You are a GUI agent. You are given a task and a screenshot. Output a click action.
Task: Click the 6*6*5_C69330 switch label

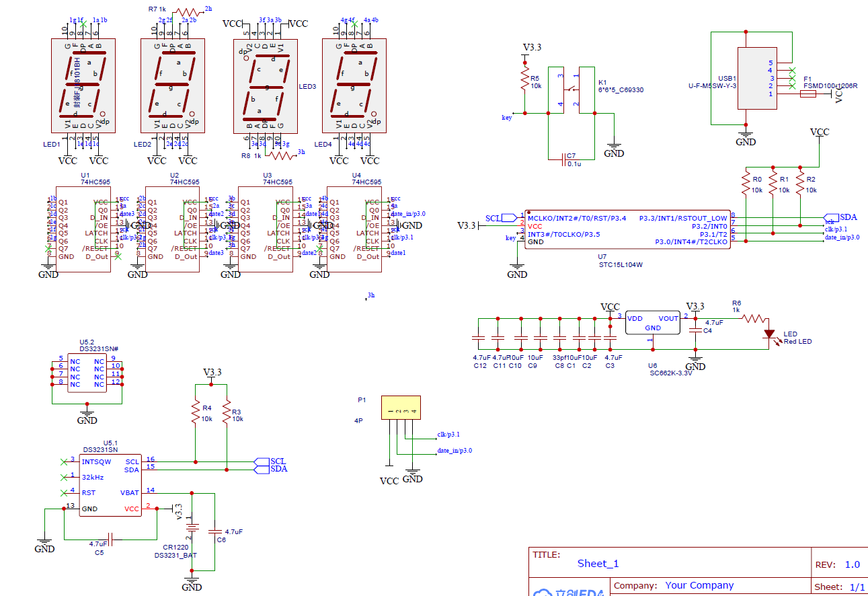pos(621,89)
